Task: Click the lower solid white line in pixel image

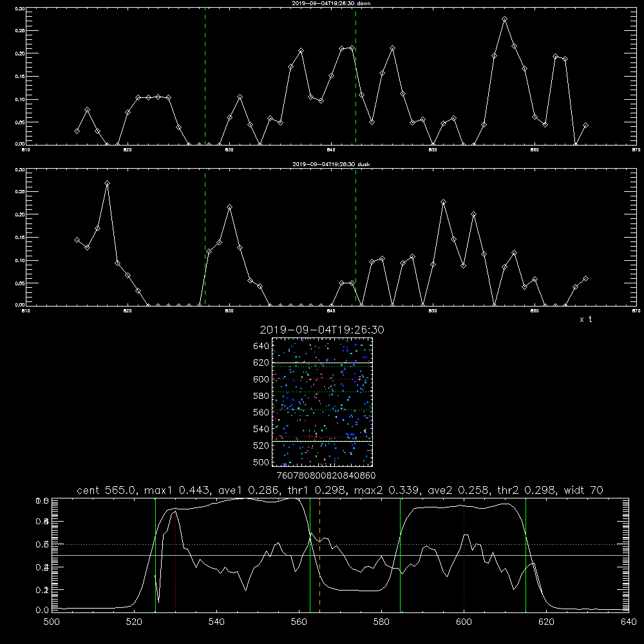Action: 322,441
